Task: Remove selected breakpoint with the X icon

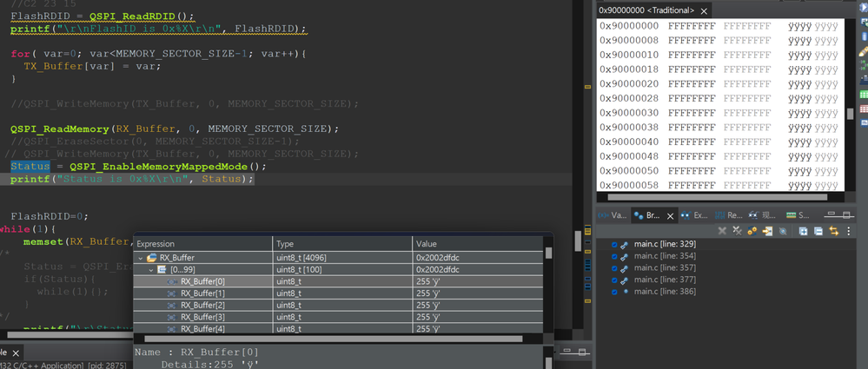Action: 722,231
